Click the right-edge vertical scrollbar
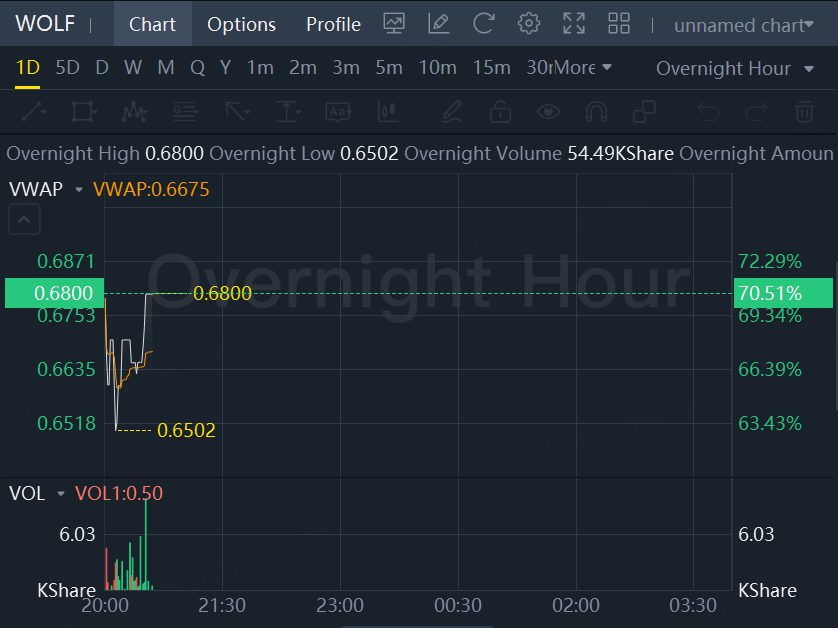The height and width of the screenshot is (628, 838). pyautogui.click(x=836, y=336)
